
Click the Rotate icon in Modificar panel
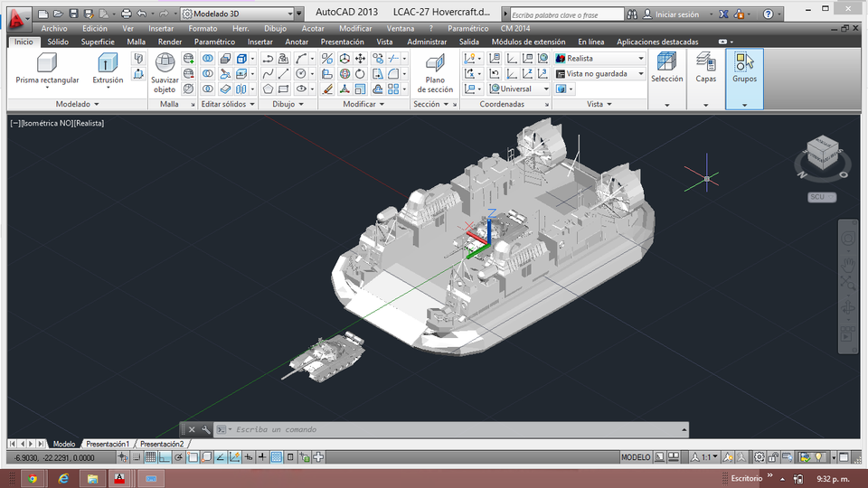click(361, 73)
